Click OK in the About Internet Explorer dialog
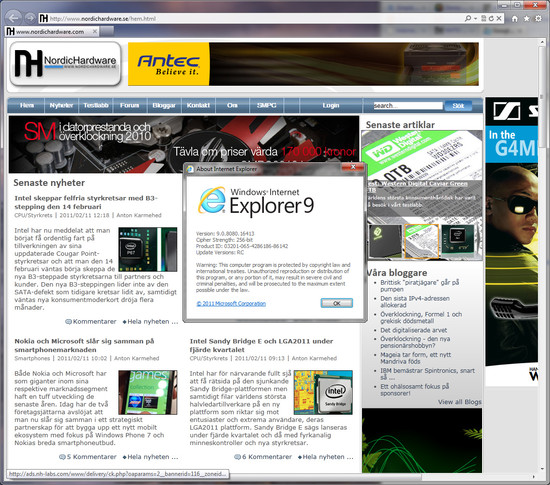The height and width of the screenshot is (485, 550). point(337,303)
